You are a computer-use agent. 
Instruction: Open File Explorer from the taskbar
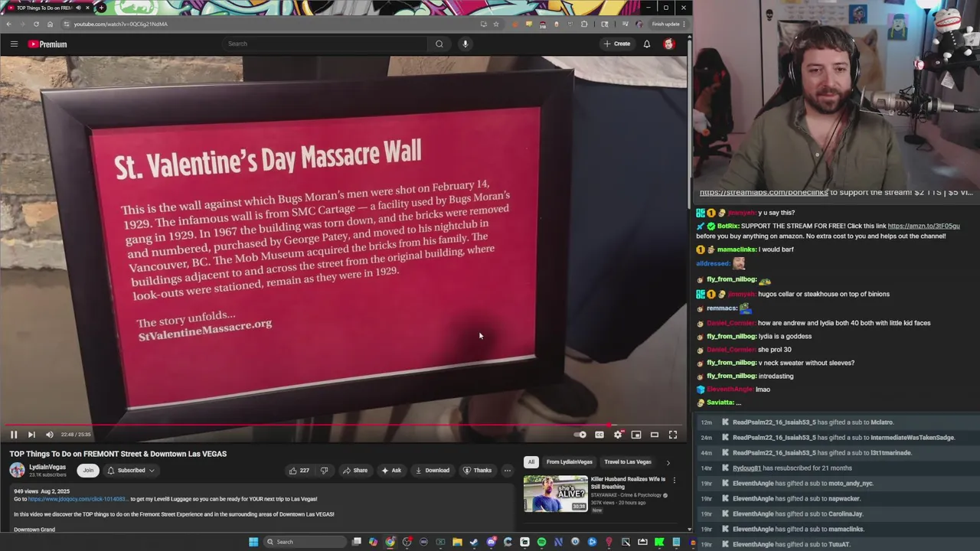pyautogui.click(x=457, y=542)
